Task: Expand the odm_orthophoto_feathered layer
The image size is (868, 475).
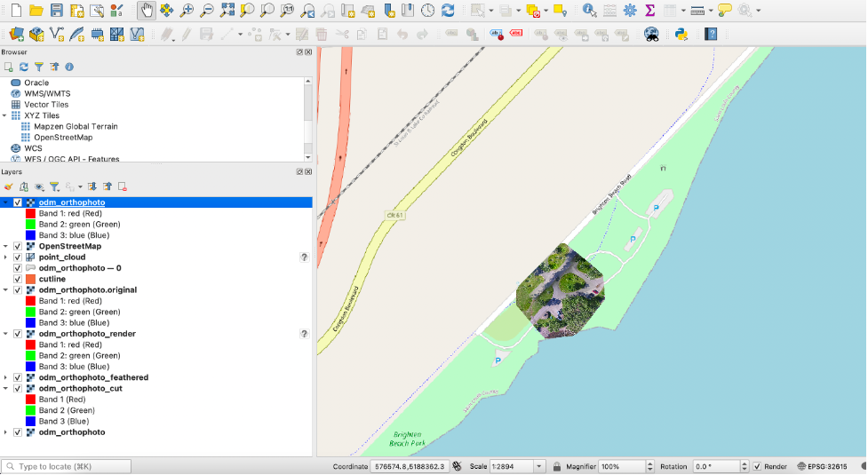Action: (x=5, y=377)
